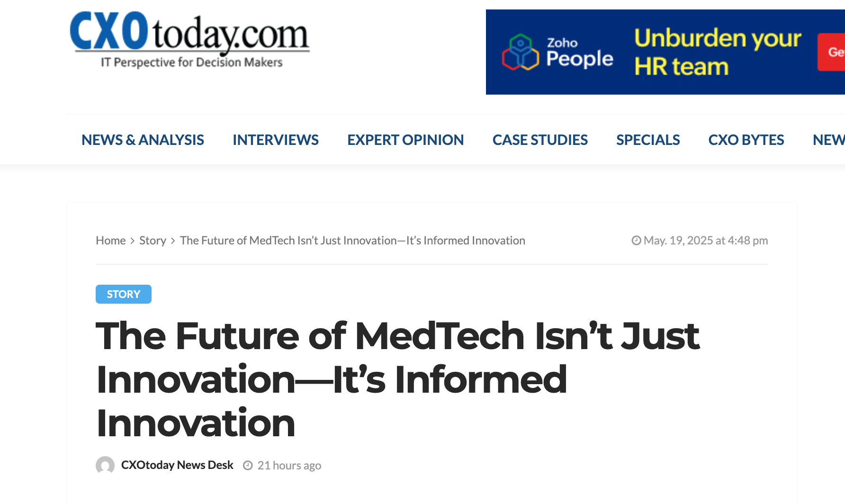The width and height of the screenshot is (845, 504).
Task: Select the Specials menu item
Action: pos(648,140)
